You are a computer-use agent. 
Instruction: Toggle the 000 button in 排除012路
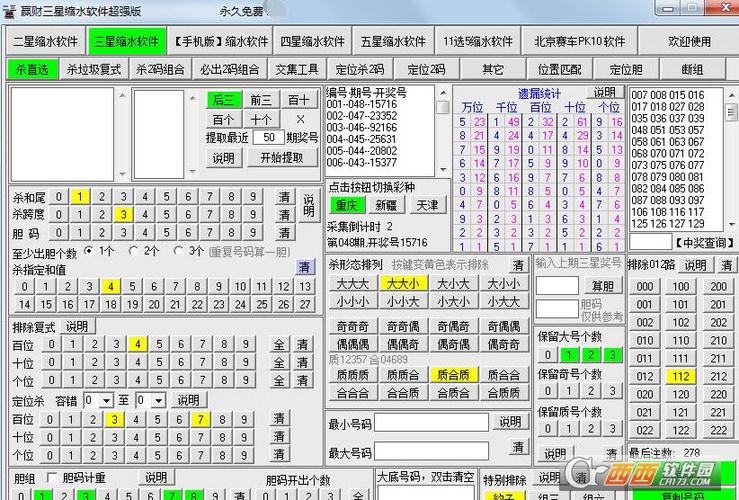click(x=644, y=287)
